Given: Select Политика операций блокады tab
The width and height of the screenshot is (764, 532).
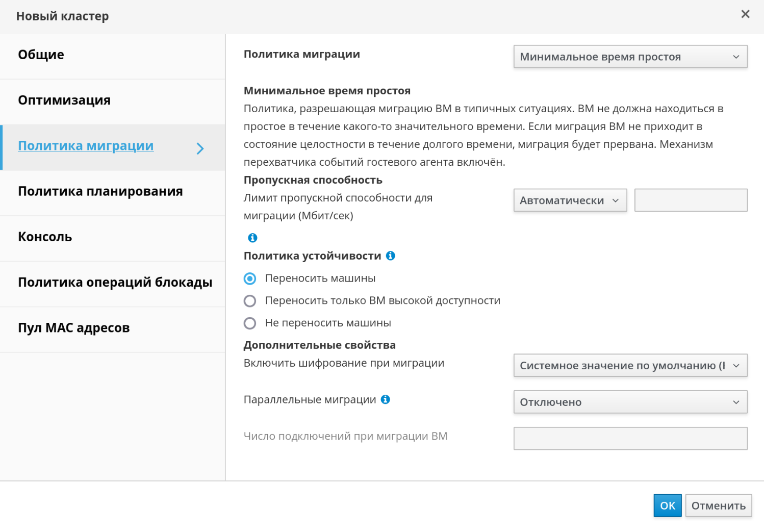Looking at the screenshot, I should [115, 283].
